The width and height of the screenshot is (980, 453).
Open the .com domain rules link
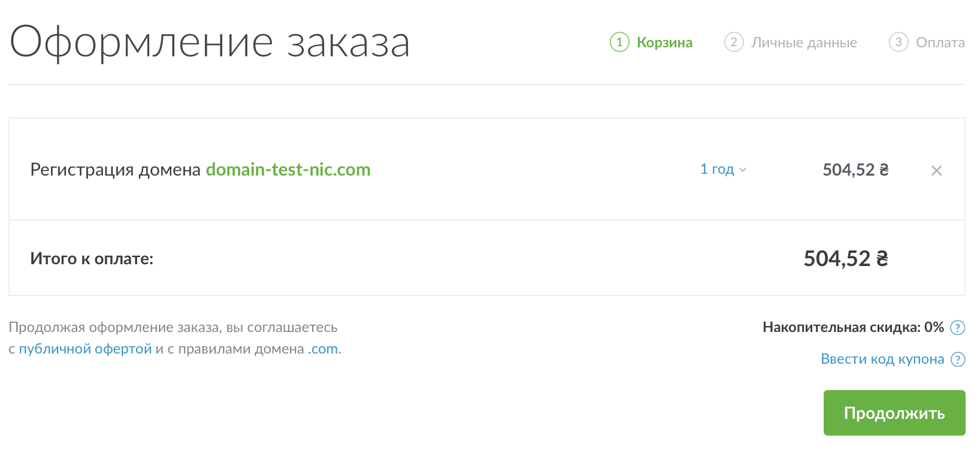(323, 349)
